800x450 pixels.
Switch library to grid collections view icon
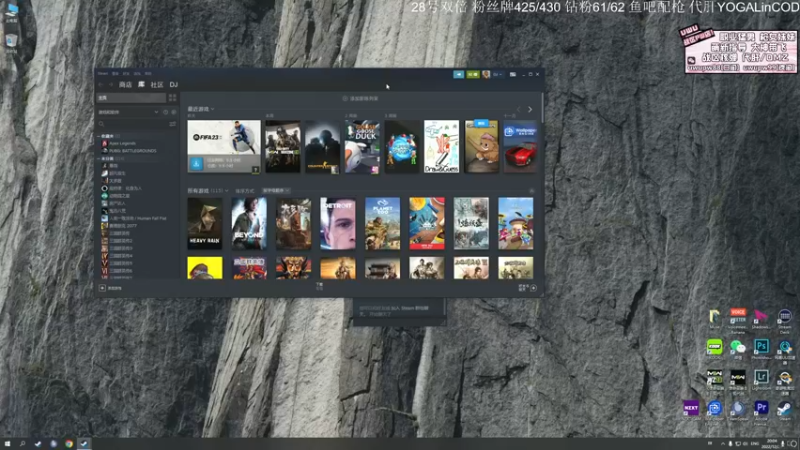tap(172, 97)
